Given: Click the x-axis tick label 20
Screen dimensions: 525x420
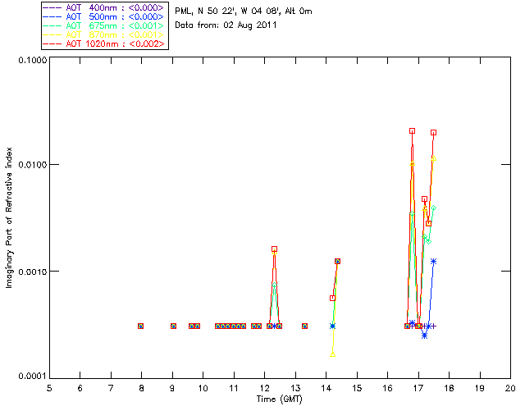Looking at the screenshot, I should pyautogui.click(x=510, y=388).
